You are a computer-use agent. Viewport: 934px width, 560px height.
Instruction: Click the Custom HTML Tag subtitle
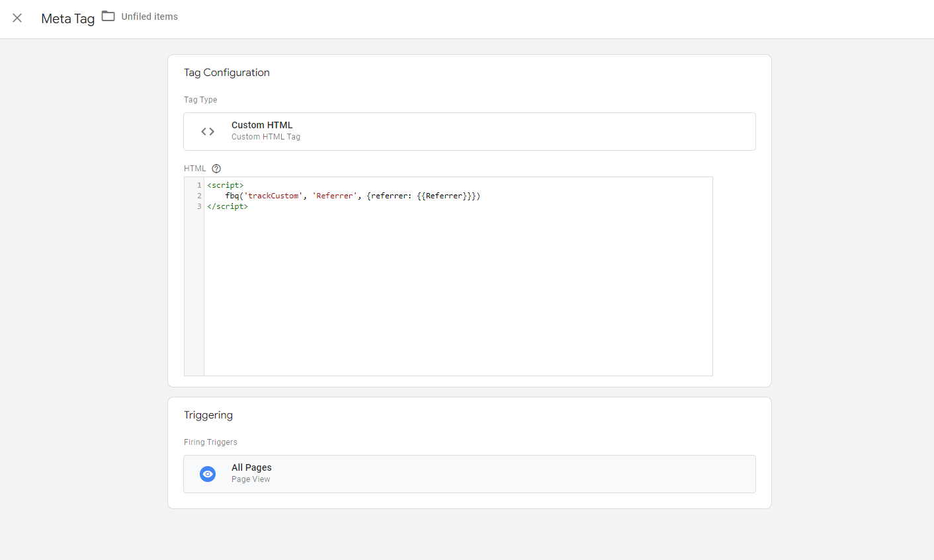click(266, 137)
